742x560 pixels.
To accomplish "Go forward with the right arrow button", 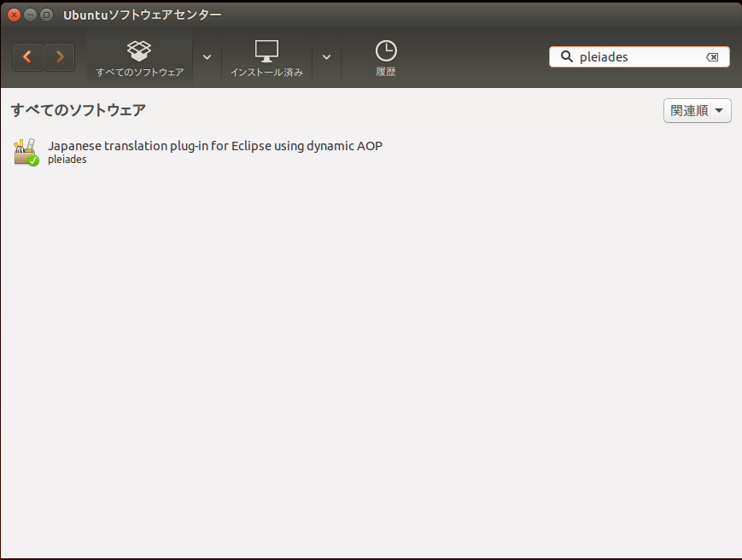I will coord(60,57).
